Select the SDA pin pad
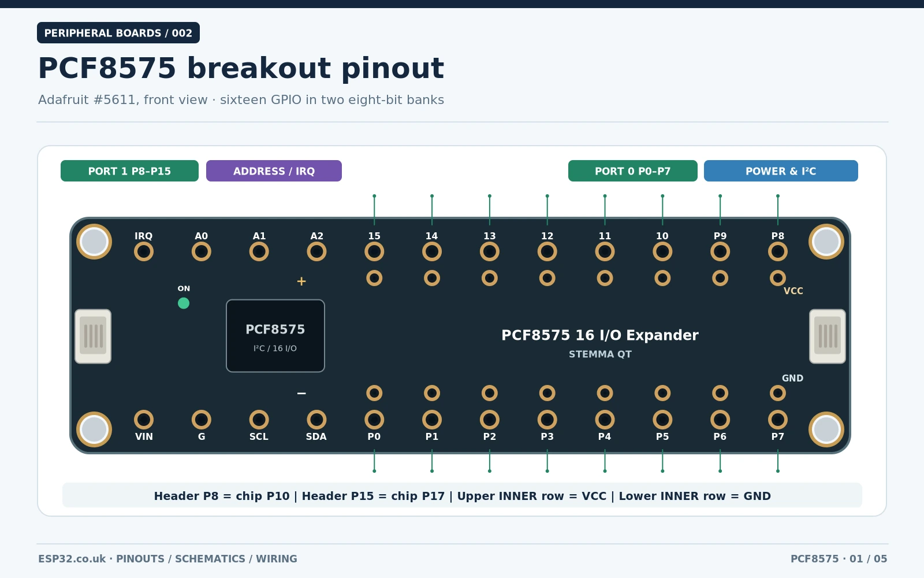This screenshot has height=578, width=924. (316, 420)
